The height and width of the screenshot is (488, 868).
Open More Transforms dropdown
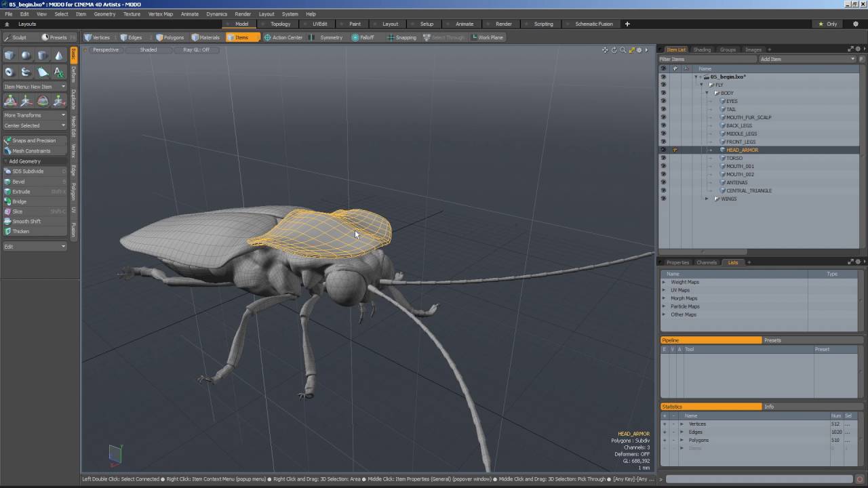click(x=35, y=115)
